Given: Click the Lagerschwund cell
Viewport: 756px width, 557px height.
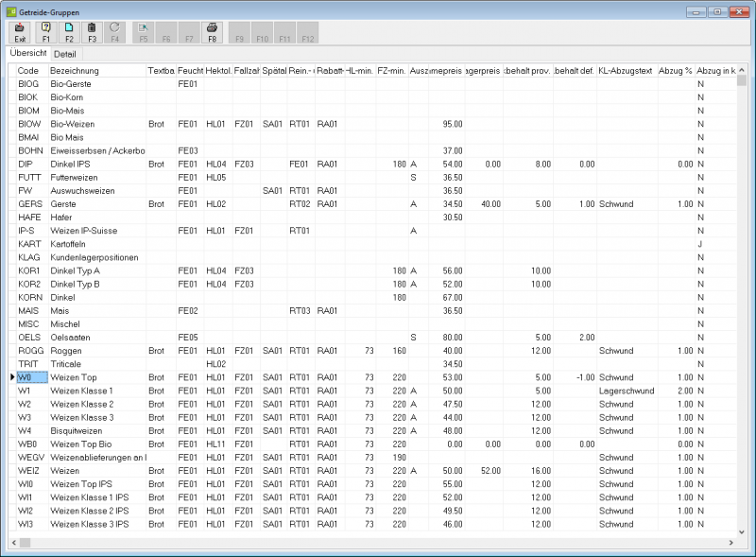Looking at the screenshot, I should pyautogui.click(x=627, y=391).
